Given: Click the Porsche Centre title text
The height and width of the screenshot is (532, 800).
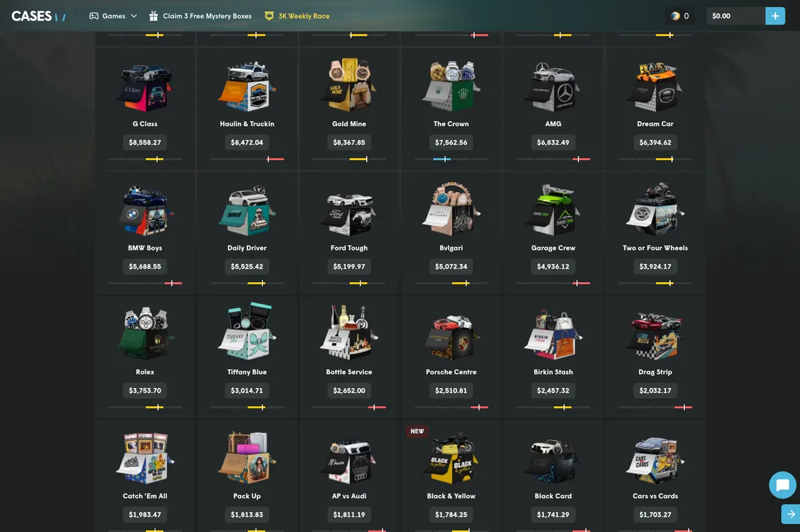Looking at the screenshot, I should [x=451, y=372].
